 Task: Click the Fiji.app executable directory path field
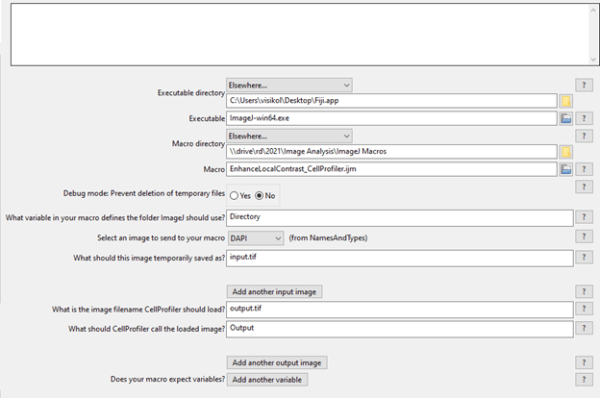pyautogui.click(x=391, y=101)
